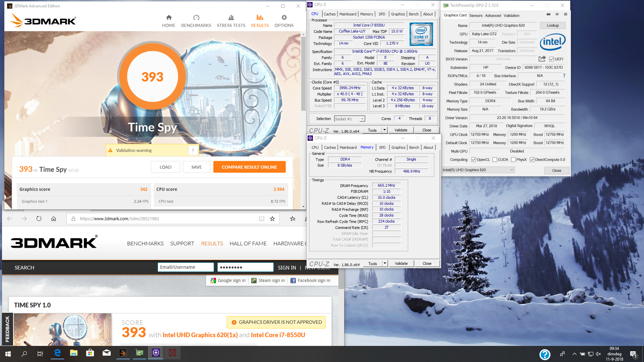Click Validate in the upper CPU-Z window
Image resolution: width=644 pixels, height=362 pixels.
point(401,130)
